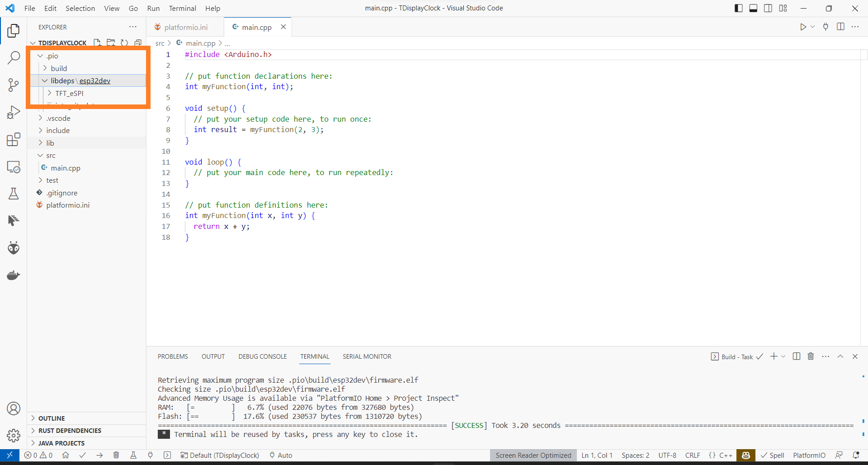Image resolution: width=868 pixels, height=465 pixels.
Task: Switch to the platformio.ini tab
Action: tap(185, 27)
